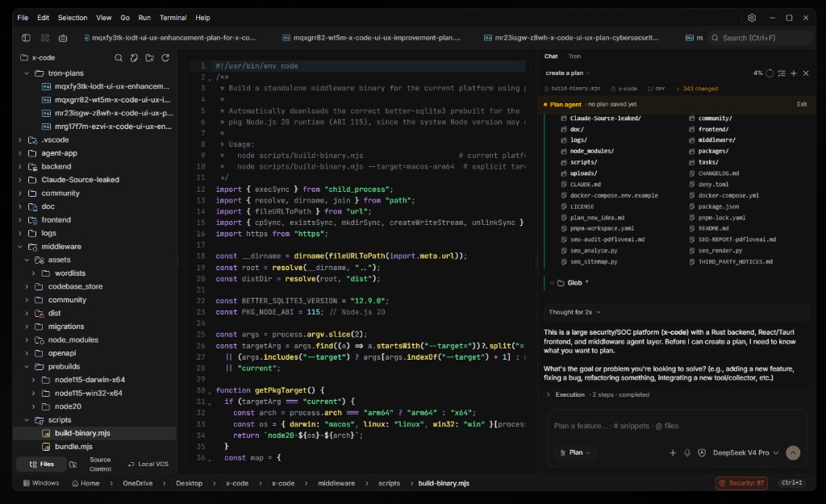Open the chat task list icon

click(782, 73)
